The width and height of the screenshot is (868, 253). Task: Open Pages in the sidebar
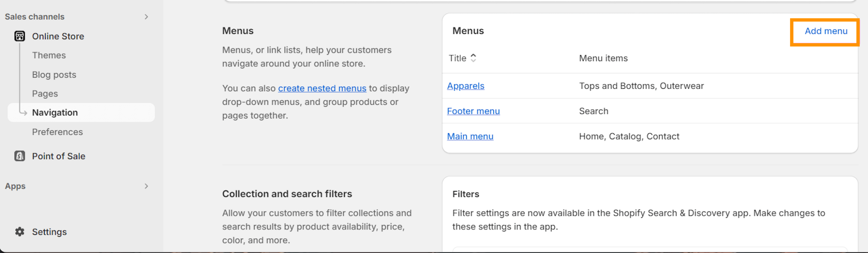(x=45, y=94)
